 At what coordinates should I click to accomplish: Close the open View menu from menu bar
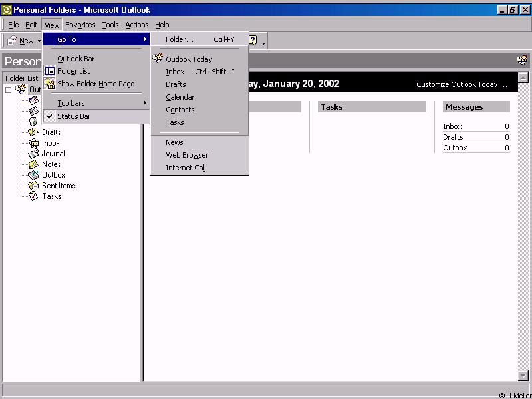(x=52, y=25)
